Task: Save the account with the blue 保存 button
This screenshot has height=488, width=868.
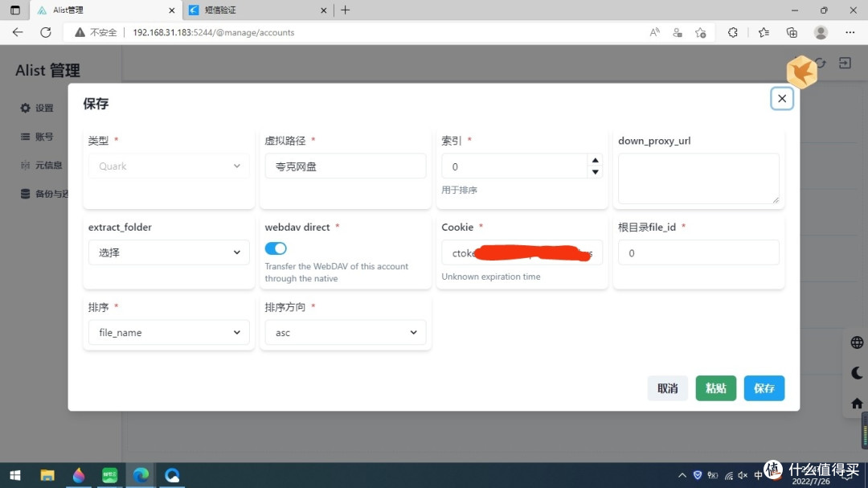Action: [764, 388]
